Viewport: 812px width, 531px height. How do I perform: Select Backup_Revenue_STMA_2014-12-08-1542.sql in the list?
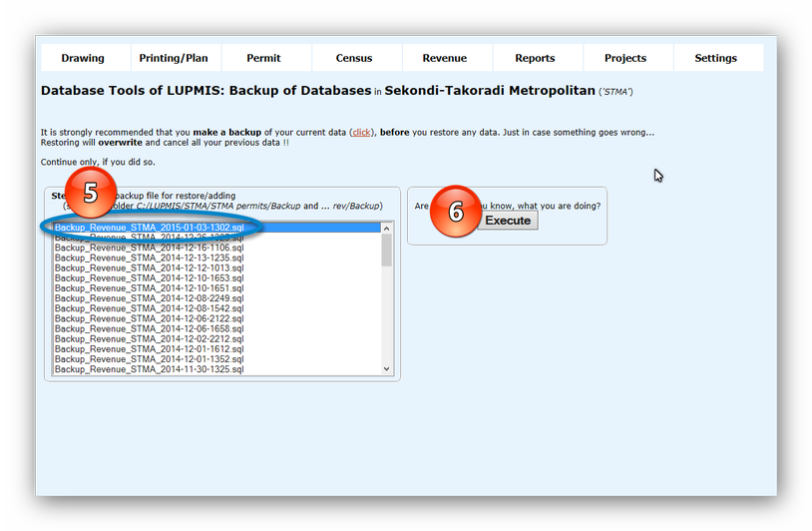point(217,308)
